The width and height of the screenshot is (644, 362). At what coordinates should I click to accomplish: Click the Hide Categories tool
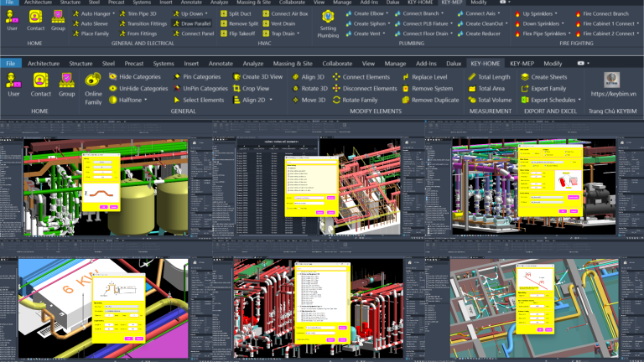click(135, 77)
